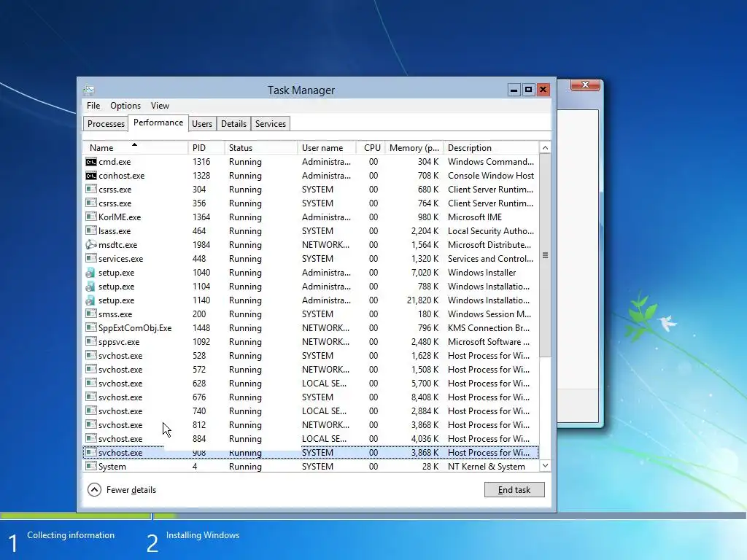Click the 'Installing Windows' setup step
747x560 pixels.
203,534
